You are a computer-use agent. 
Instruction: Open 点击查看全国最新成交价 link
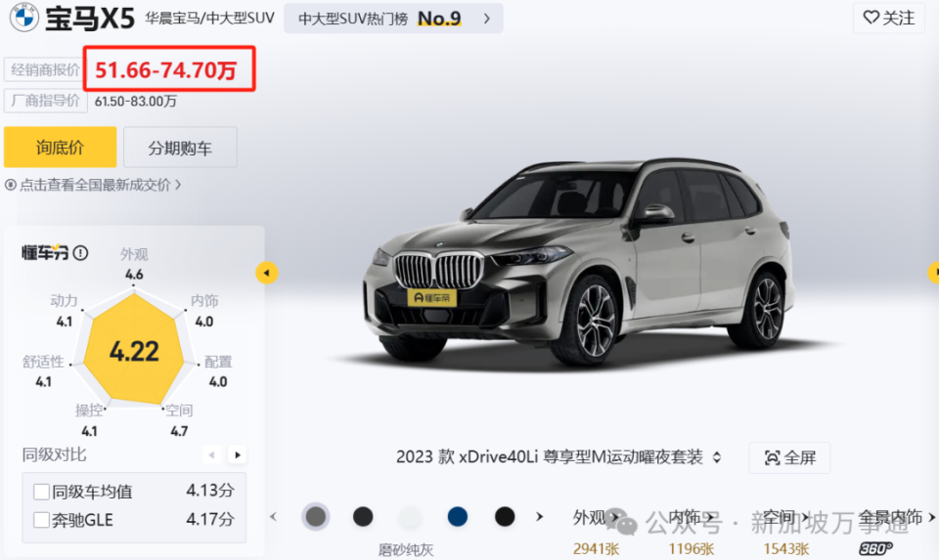pyautogui.click(x=93, y=185)
